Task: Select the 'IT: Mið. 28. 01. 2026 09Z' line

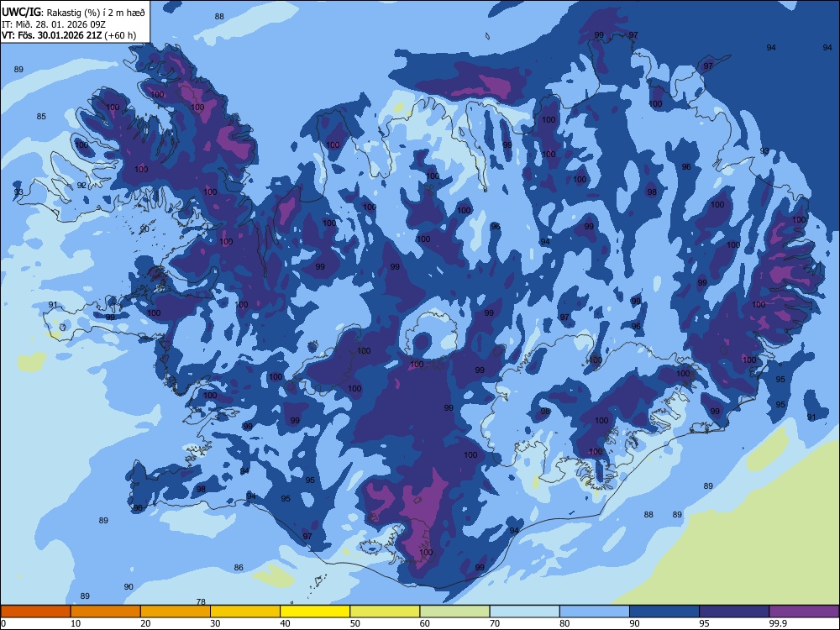Action: pos(54,24)
